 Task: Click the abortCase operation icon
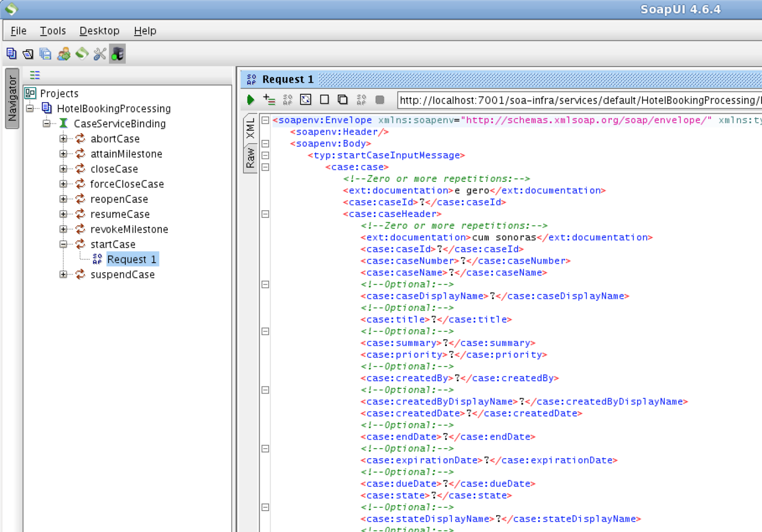(80, 138)
